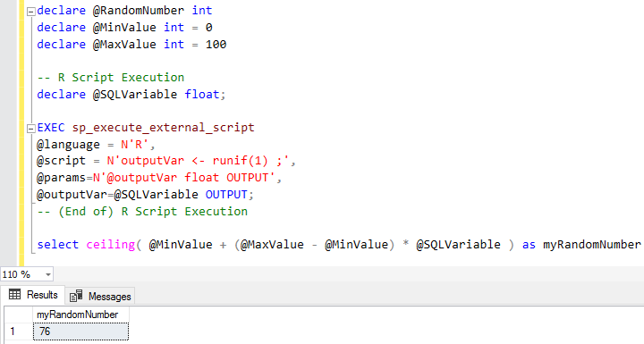Open the 110 % zoom dropdown
The image size is (644, 344).
48,274
